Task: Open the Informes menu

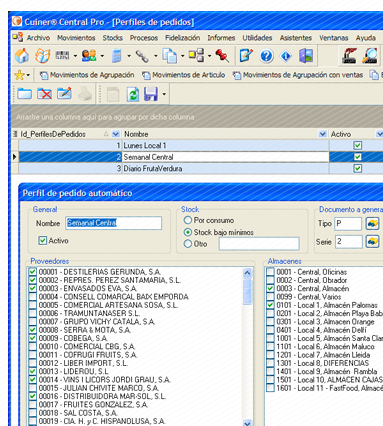Action: (221, 38)
